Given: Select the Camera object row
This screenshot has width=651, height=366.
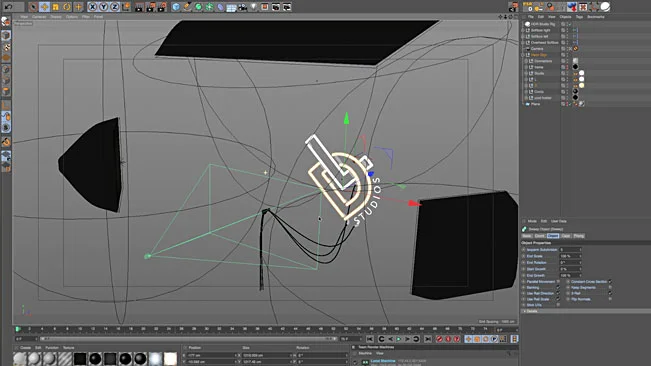Looking at the screenshot, I should pos(537,49).
